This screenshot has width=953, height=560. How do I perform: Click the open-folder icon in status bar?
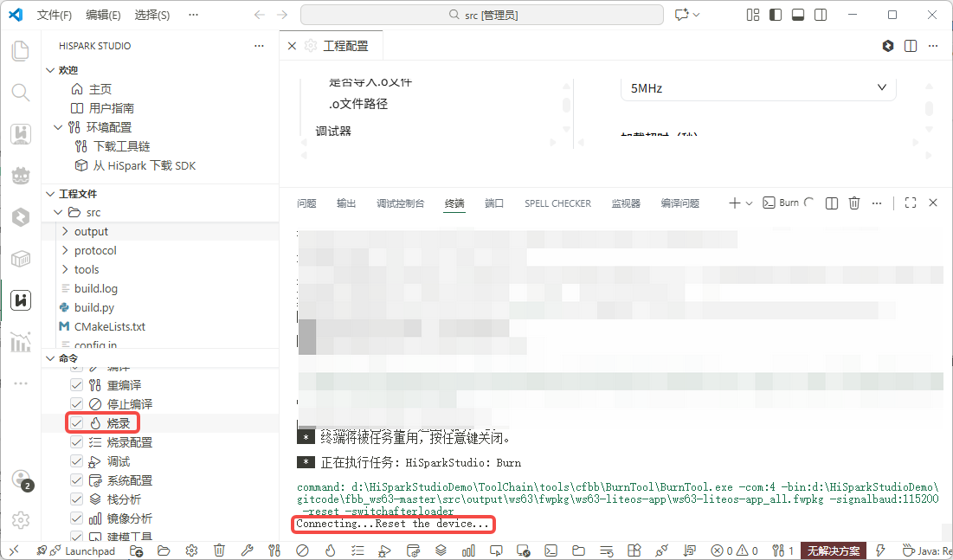click(x=164, y=550)
